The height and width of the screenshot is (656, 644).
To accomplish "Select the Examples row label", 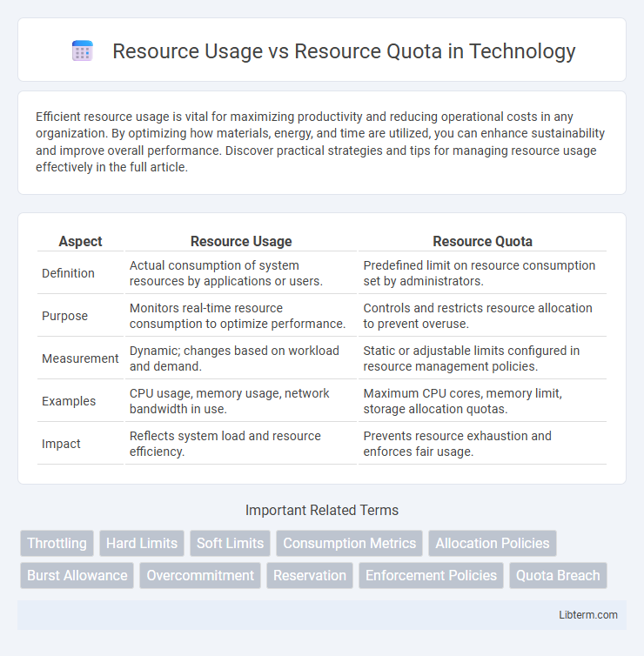I will (69, 401).
